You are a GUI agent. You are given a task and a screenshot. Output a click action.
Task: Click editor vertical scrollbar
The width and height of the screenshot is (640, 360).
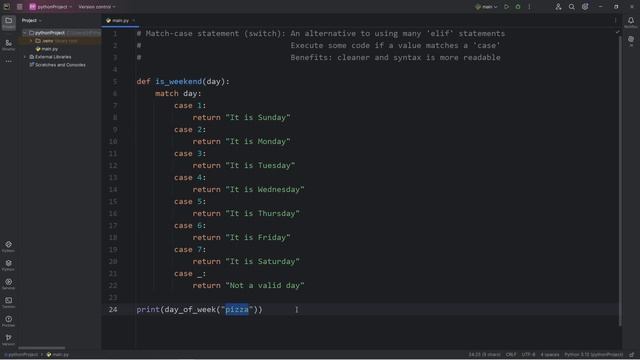[x=620, y=180]
